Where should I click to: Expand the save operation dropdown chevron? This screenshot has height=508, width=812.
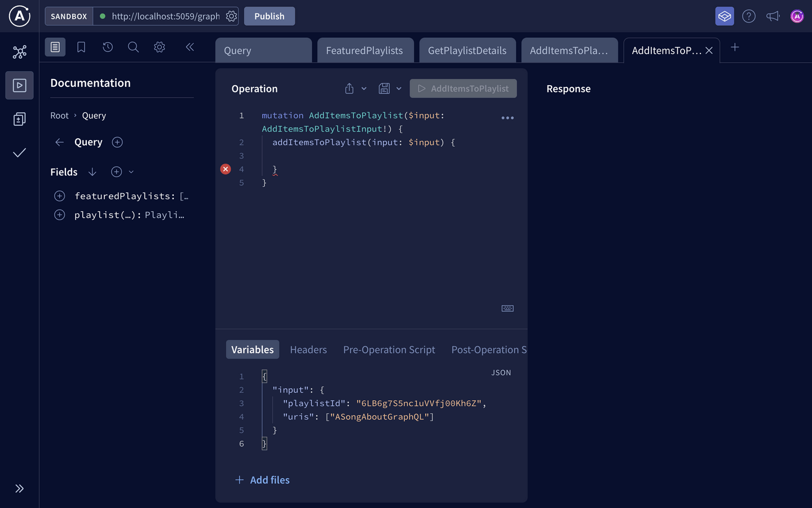[399, 88]
